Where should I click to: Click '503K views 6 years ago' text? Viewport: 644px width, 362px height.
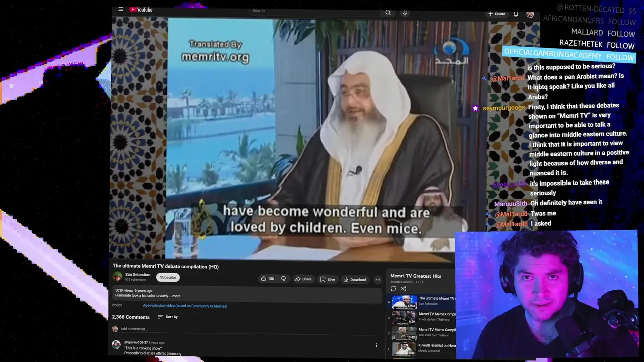coord(133,291)
